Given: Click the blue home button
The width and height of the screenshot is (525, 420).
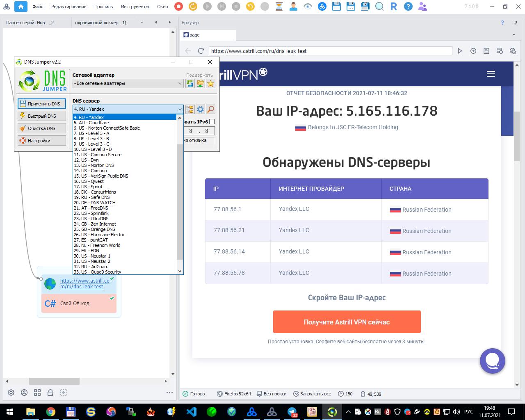Looking at the screenshot, I should (21, 6).
